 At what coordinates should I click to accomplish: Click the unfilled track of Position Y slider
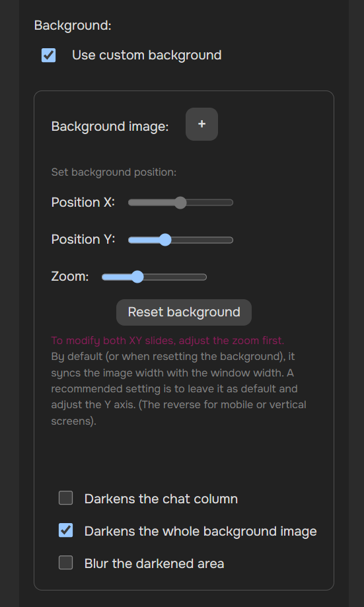202,240
